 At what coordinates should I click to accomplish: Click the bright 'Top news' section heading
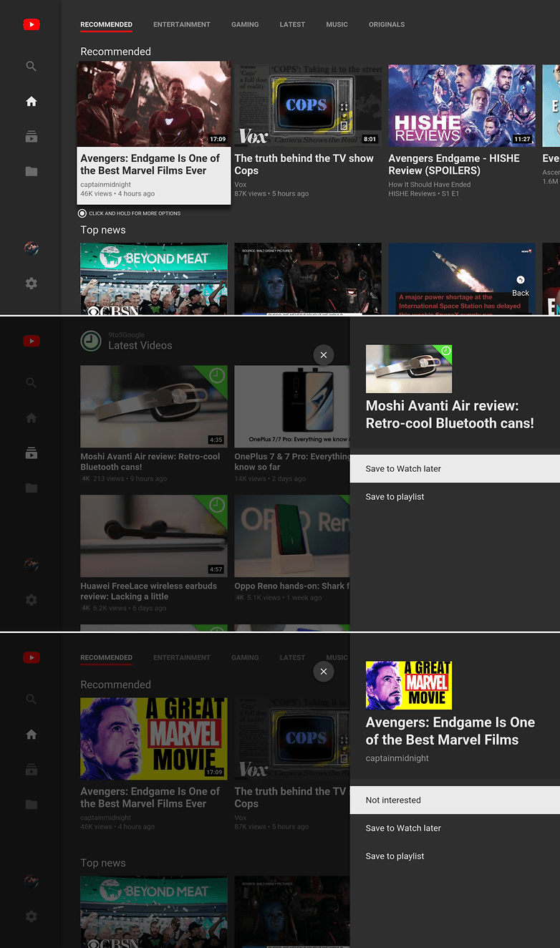103,230
